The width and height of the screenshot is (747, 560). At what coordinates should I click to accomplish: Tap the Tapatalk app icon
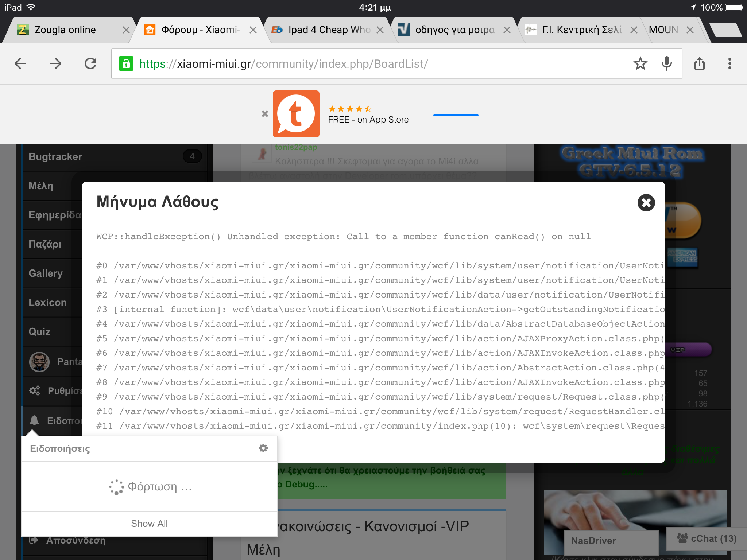(x=296, y=114)
